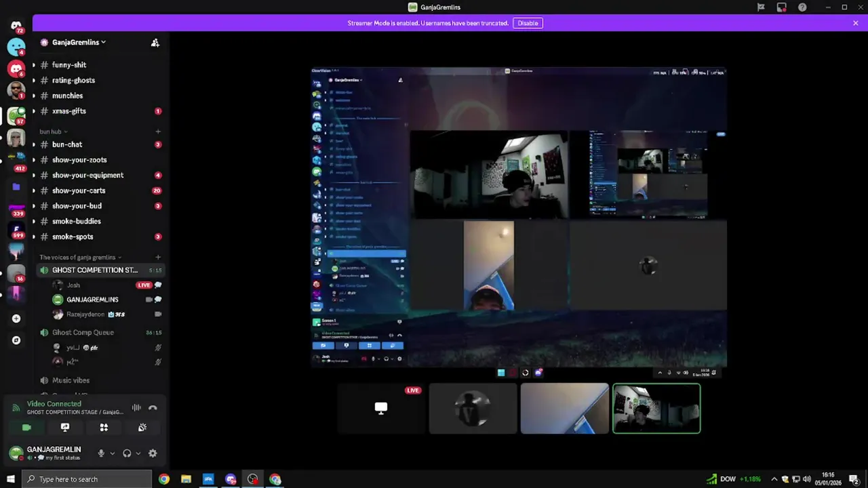Expand funny-shit channel threads arrow
Screen dimensions: 868x488
pos(33,65)
